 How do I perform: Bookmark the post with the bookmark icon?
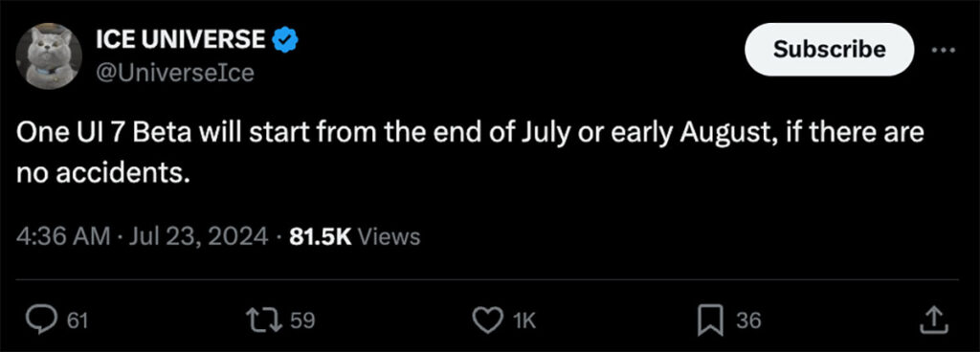tap(711, 320)
